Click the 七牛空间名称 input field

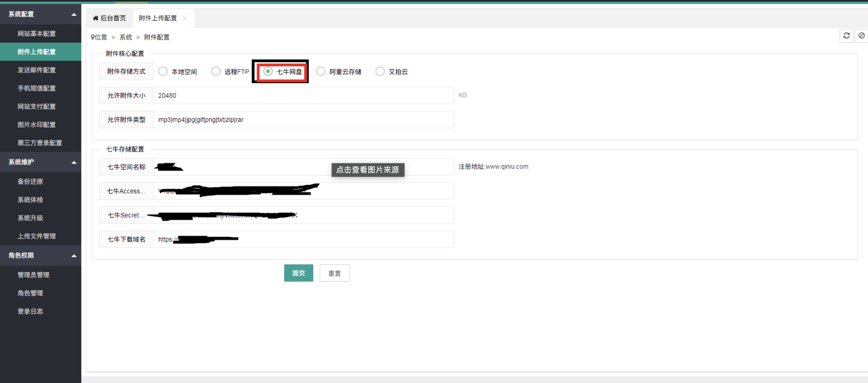pyautogui.click(x=304, y=167)
